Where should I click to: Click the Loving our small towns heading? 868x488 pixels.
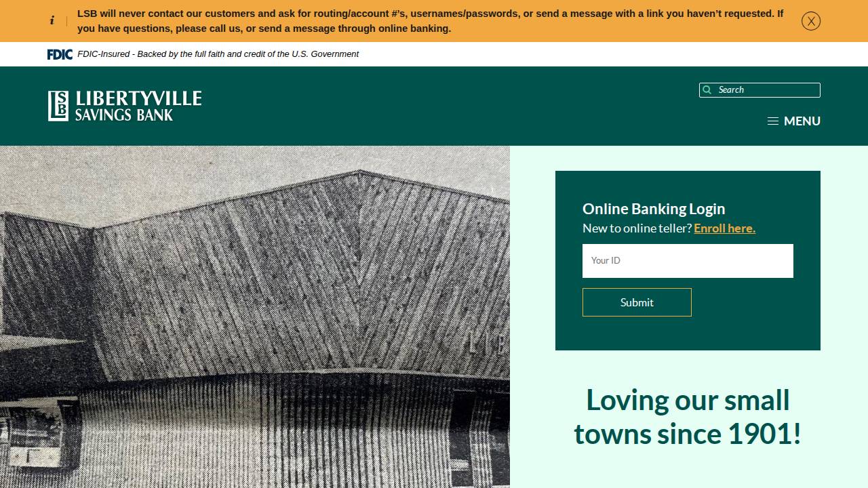pos(688,417)
